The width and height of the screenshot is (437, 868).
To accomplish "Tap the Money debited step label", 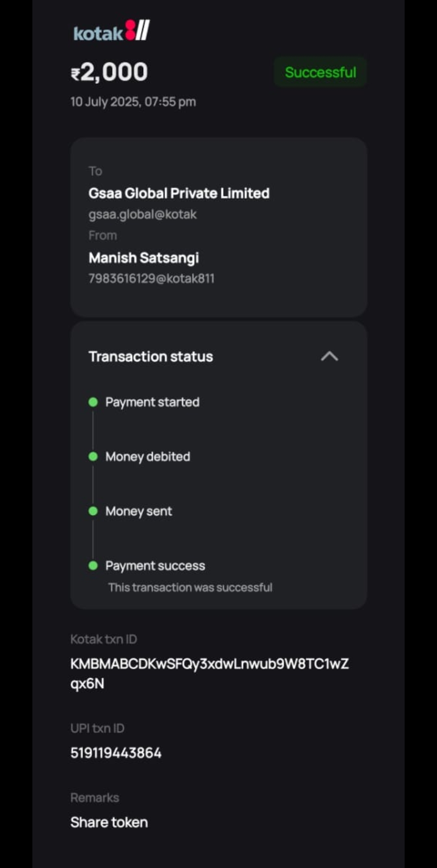I will 148,457.
